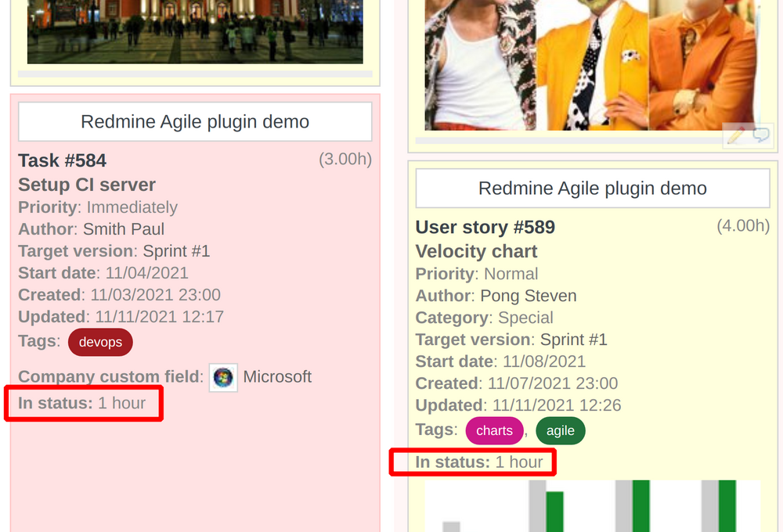The image size is (783, 532).
Task: Select the devops tag on Task #584
Action: [x=100, y=342]
